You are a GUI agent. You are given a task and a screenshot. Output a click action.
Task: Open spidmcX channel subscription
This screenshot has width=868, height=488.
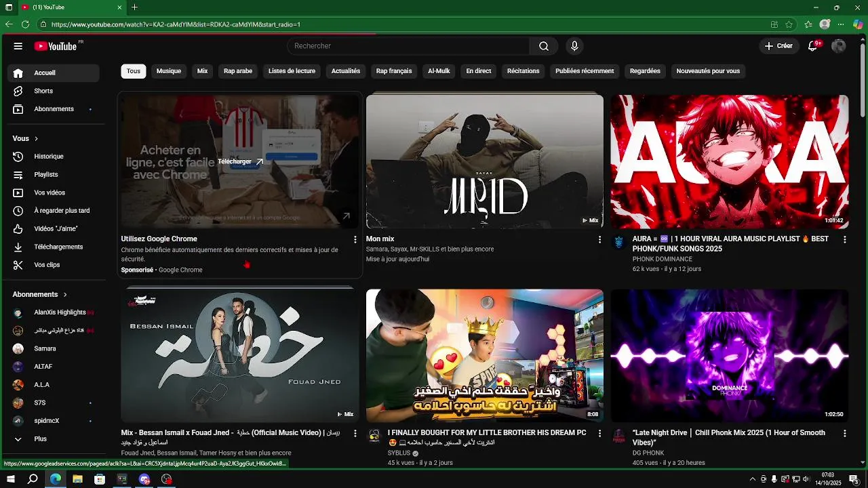54,421
